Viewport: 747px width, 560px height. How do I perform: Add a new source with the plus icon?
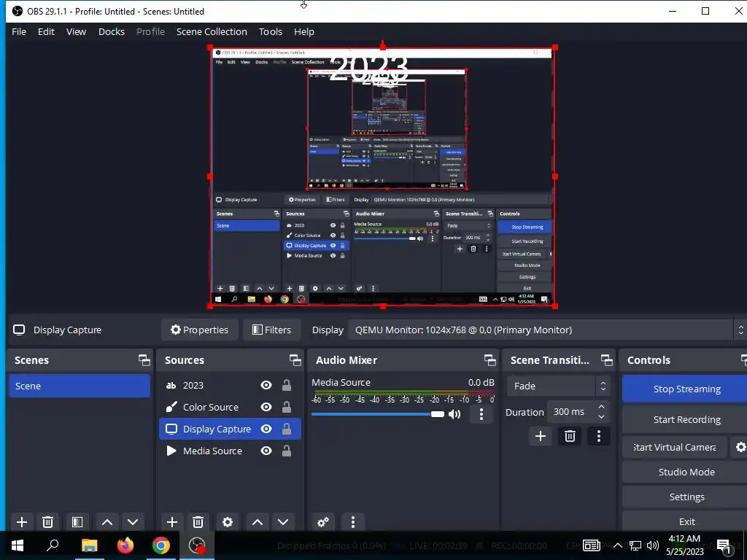[x=172, y=522]
